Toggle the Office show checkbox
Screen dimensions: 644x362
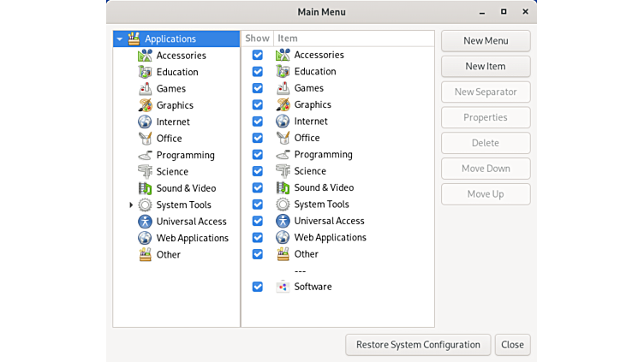(x=257, y=138)
